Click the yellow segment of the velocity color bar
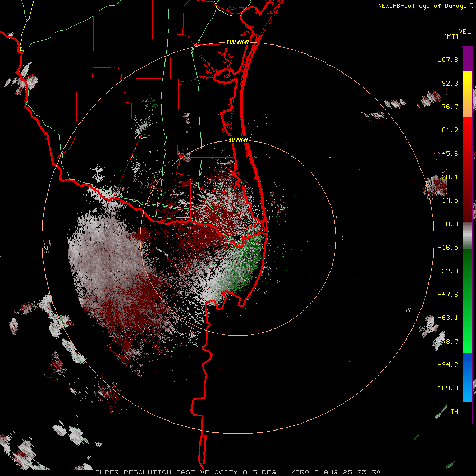Screen dimensions: 476x476 pos(467,94)
